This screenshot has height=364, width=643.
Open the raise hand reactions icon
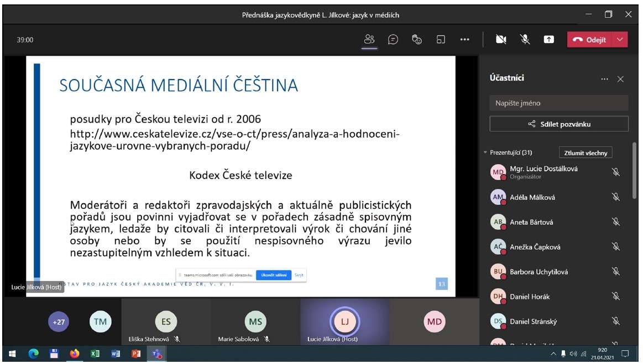click(417, 39)
